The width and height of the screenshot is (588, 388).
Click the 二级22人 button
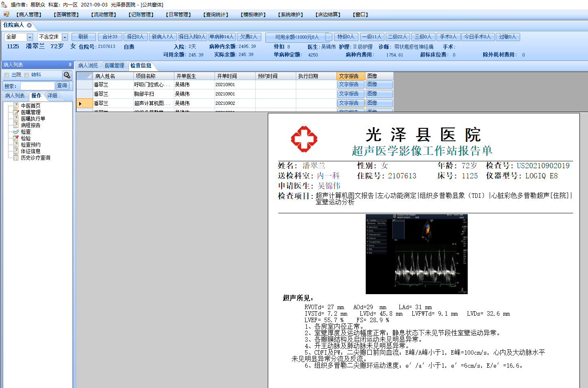(x=397, y=37)
